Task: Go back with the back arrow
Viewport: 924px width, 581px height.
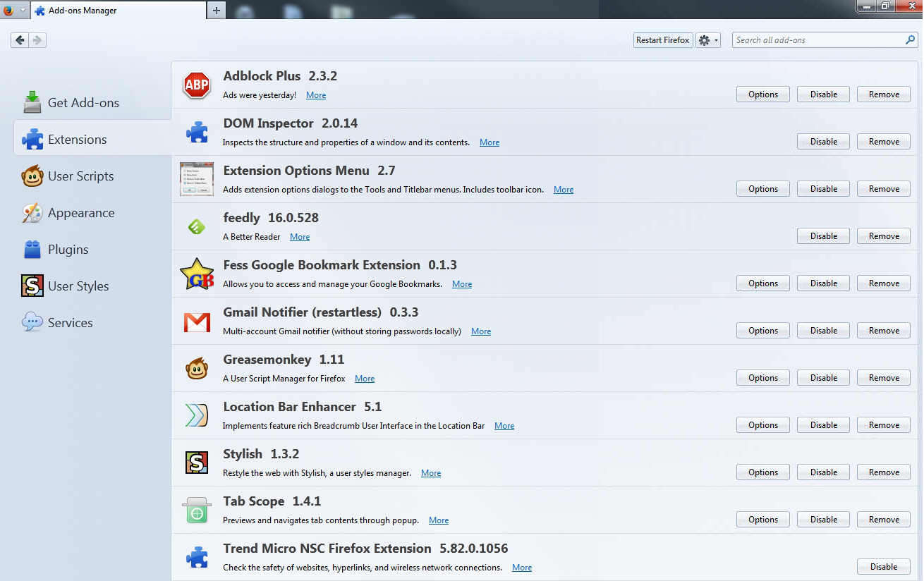Action: (20, 40)
